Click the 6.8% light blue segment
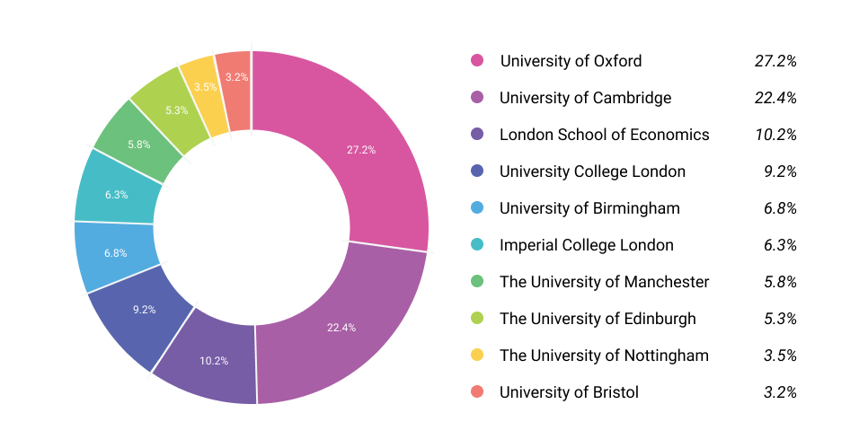The width and height of the screenshot is (868, 448). coord(116,253)
